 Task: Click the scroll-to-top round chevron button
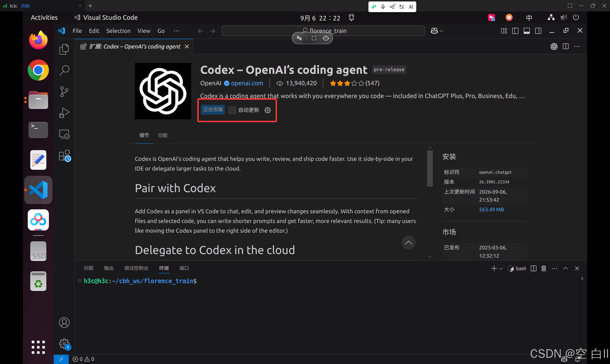pyautogui.click(x=408, y=243)
